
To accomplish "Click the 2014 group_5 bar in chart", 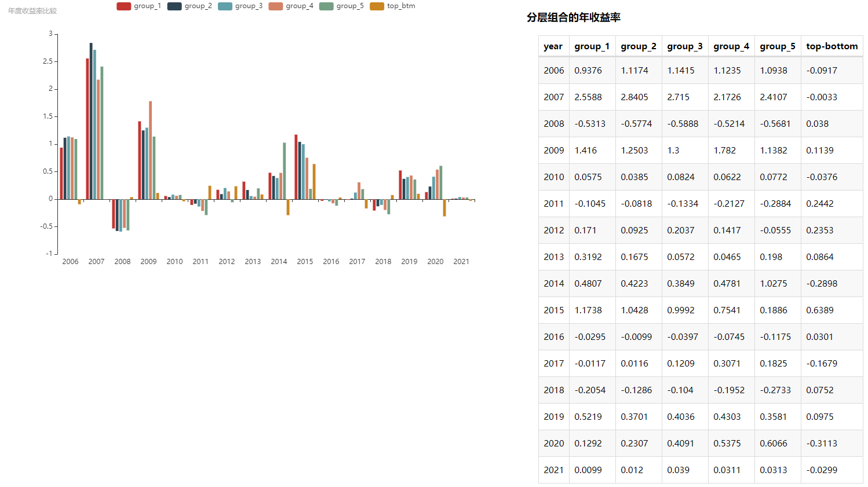I will pyautogui.click(x=285, y=171).
